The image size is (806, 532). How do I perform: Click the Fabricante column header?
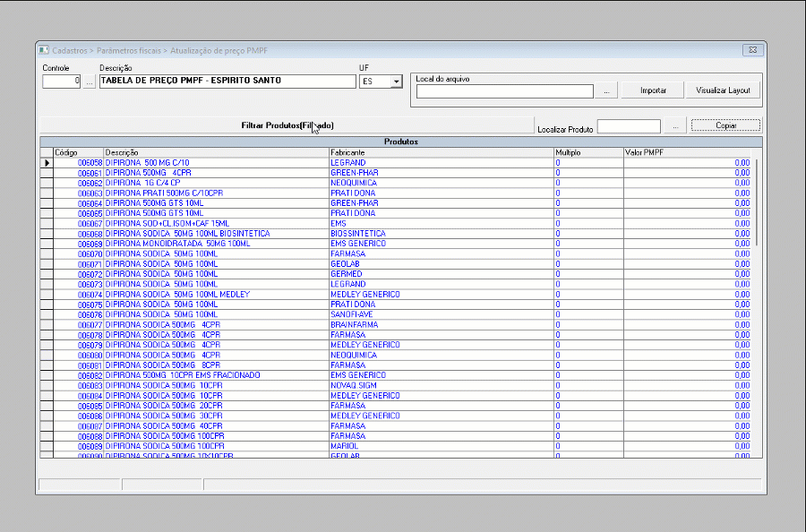(442, 152)
